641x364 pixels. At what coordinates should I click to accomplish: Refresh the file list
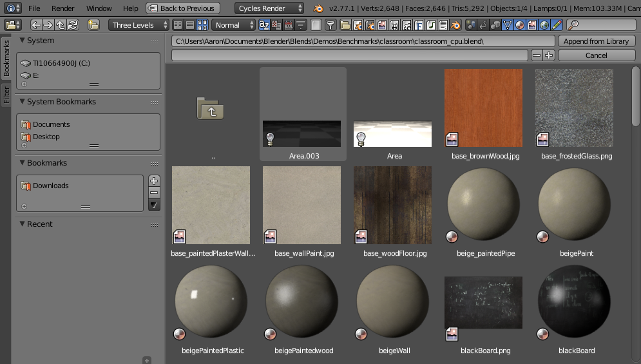[73, 25]
